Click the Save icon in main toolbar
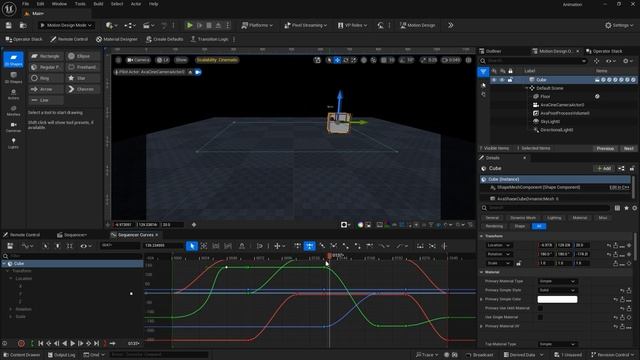Viewport: 640px width, 360px height. (x=9, y=25)
